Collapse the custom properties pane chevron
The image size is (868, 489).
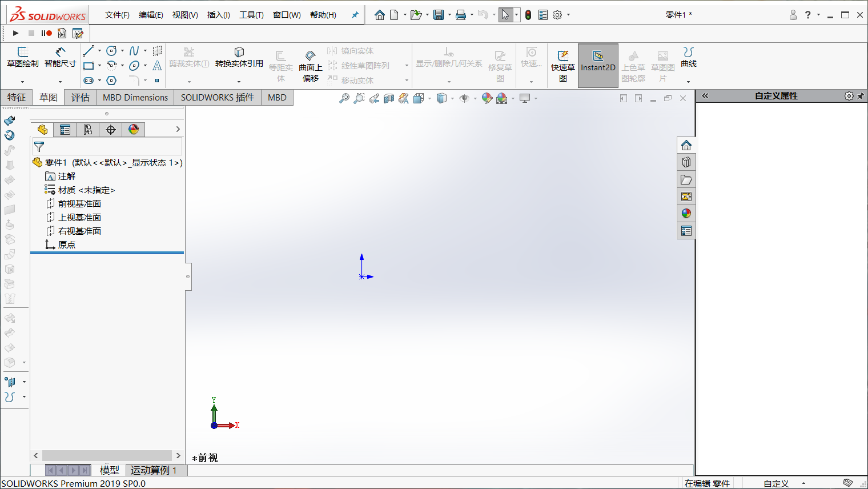point(705,96)
